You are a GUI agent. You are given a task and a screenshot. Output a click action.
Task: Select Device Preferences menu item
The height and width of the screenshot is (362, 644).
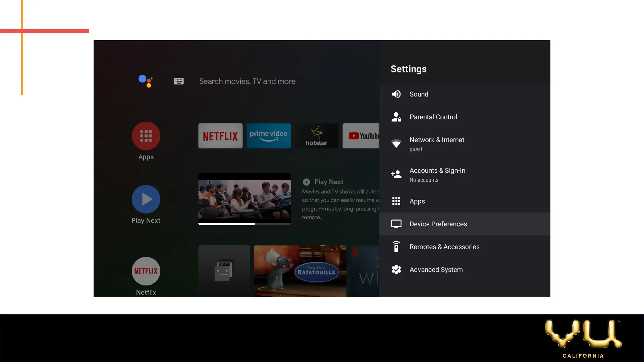pyautogui.click(x=438, y=224)
